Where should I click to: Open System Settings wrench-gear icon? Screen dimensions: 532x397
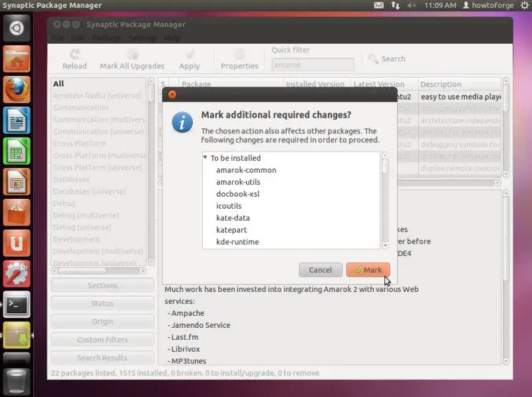[17, 274]
